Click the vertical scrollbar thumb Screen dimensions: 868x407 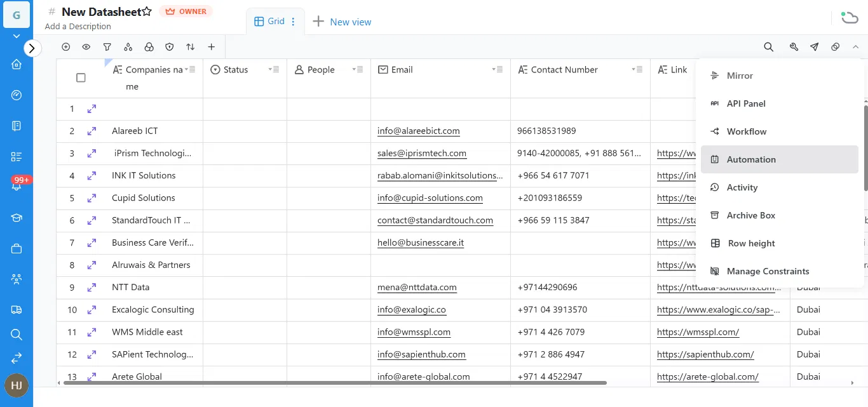pos(865,148)
